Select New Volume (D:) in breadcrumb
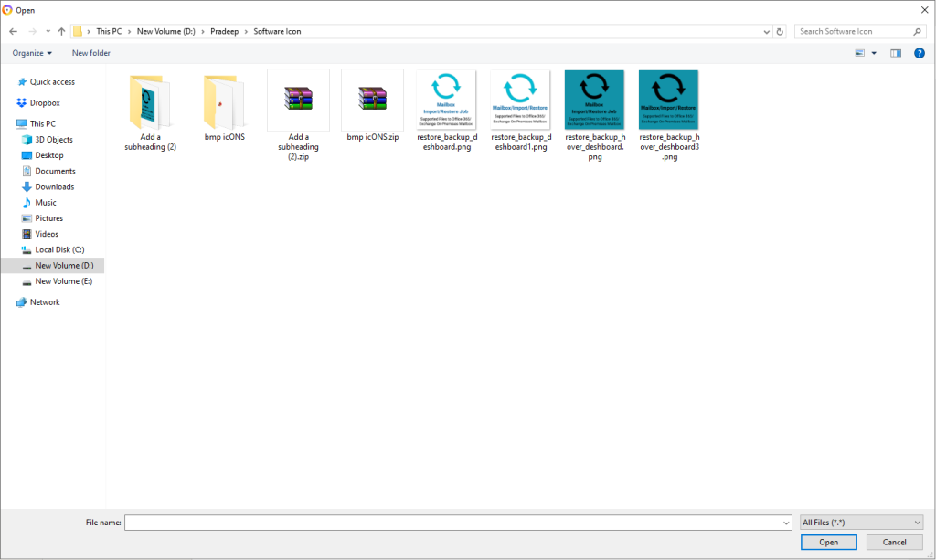This screenshot has height=560, width=936. pyautogui.click(x=166, y=32)
